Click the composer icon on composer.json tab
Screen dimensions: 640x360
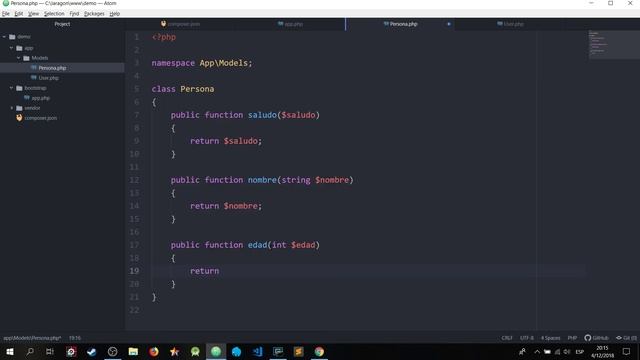163,24
